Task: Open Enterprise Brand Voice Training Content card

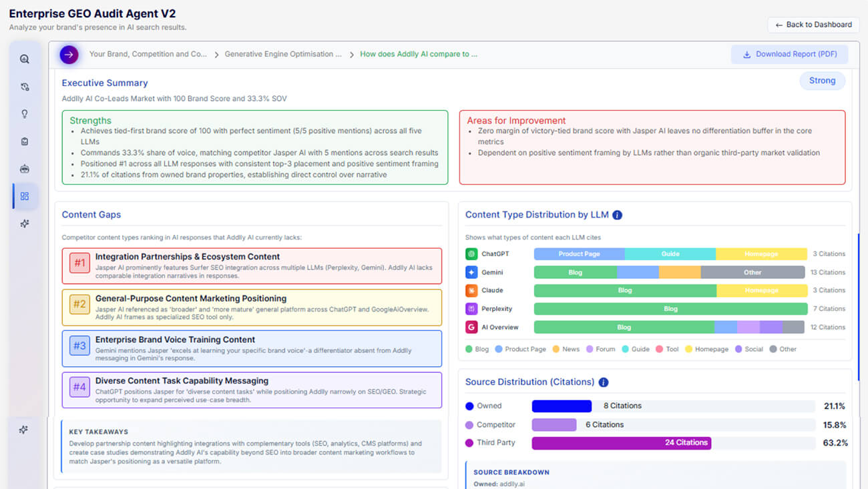Action: coord(252,348)
